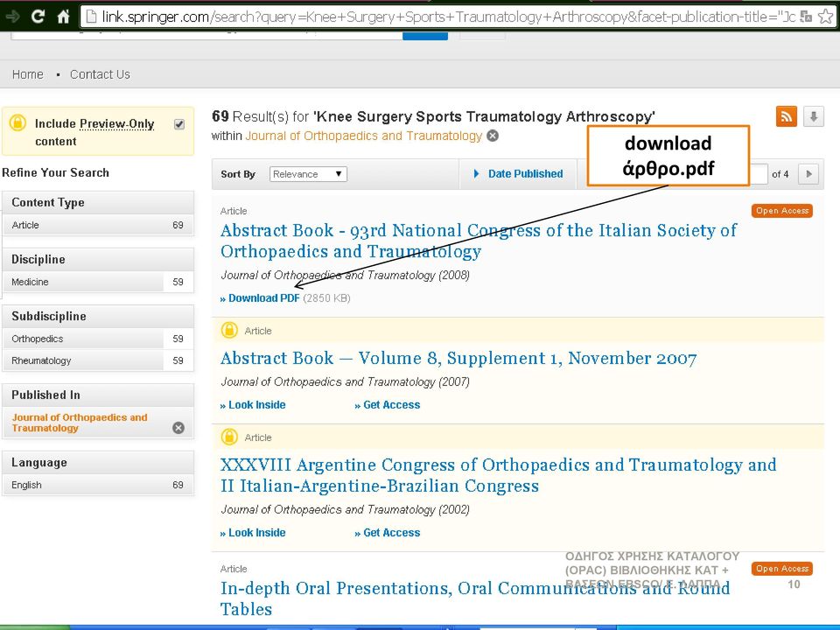Click Journal of Orthopaedics and Traumatology sidebar filter
The width and height of the screenshot is (840, 630).
coord(80,423)
